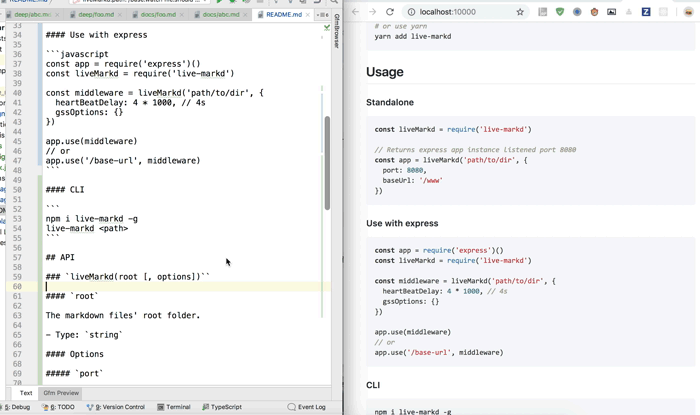Close the deep/foo.md tab
This screenshot has height=415, width=700.
[120, 15]
